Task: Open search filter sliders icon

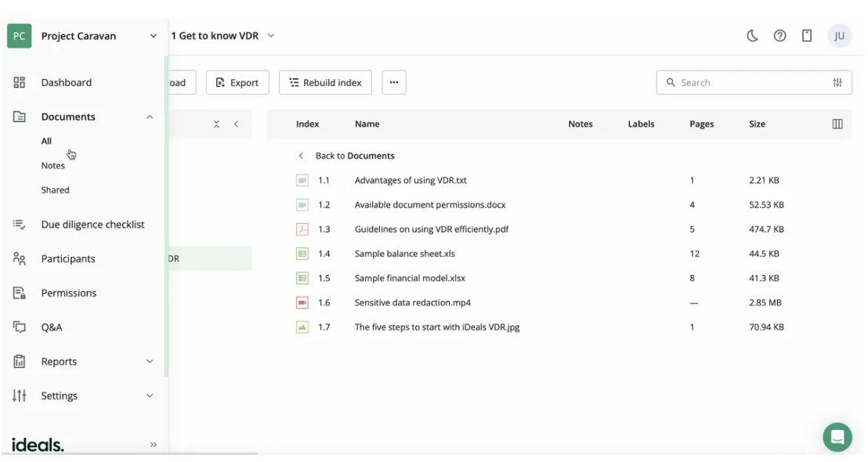Action: [x=837, y=82]
